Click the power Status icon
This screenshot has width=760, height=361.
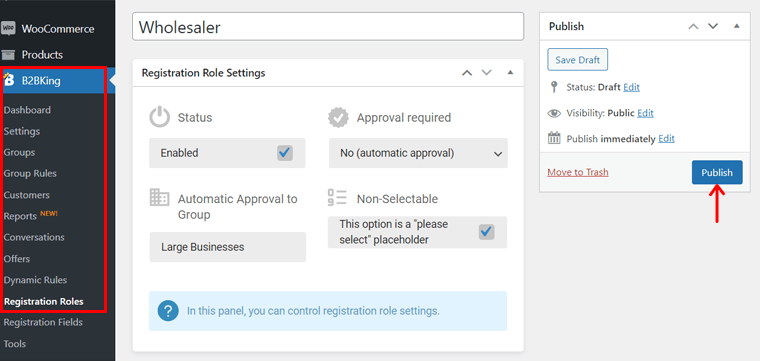[x=159, y=118]
